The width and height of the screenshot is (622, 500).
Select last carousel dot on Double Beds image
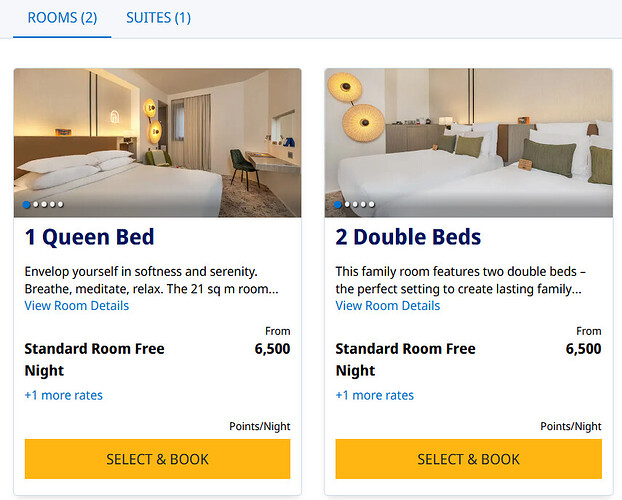pos(372,204)
